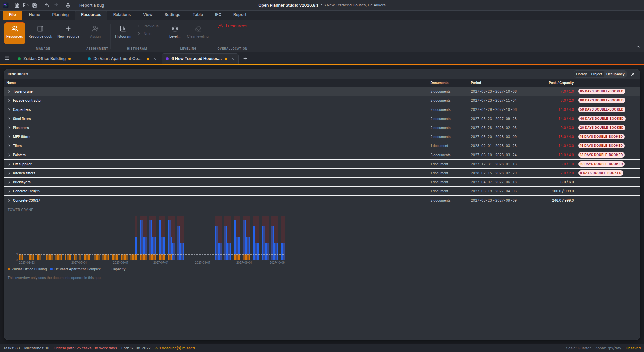Click the app logo icon
Viewport: 644px width, 352px height.
click(x=6, y=5)
